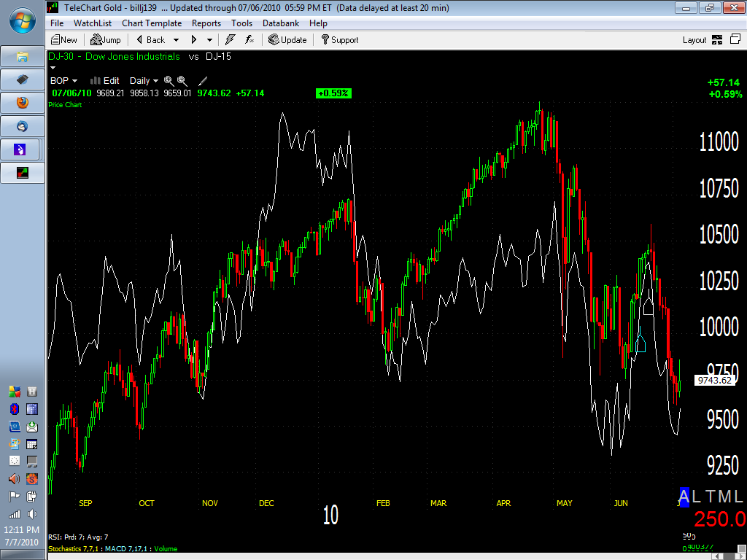Open the Jump binoculars tool
The height and width of the screenshot is (560, 747).
[105, 40]
